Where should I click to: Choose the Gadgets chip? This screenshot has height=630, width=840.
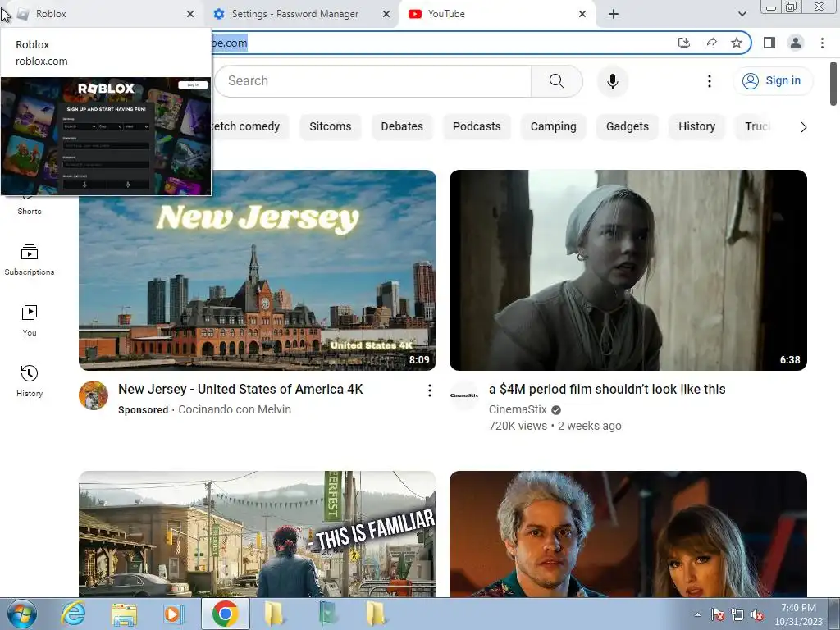pos(628,126)
